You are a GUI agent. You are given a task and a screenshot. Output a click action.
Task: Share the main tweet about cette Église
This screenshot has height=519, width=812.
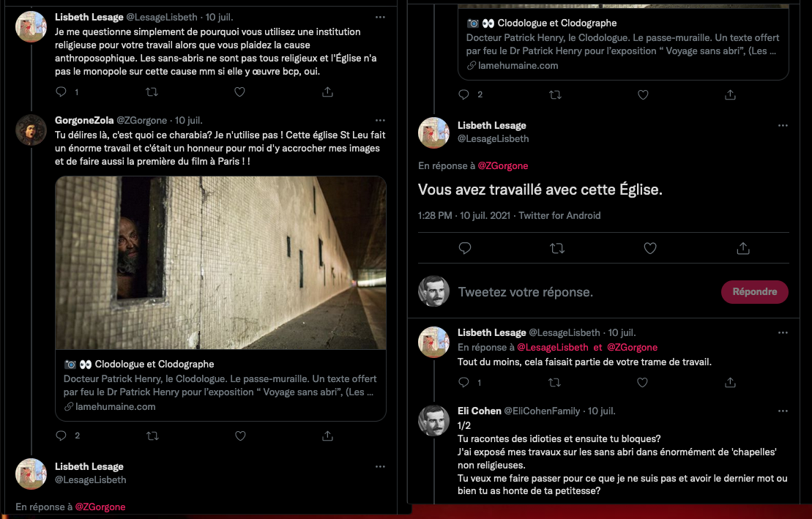click(742, 248)
